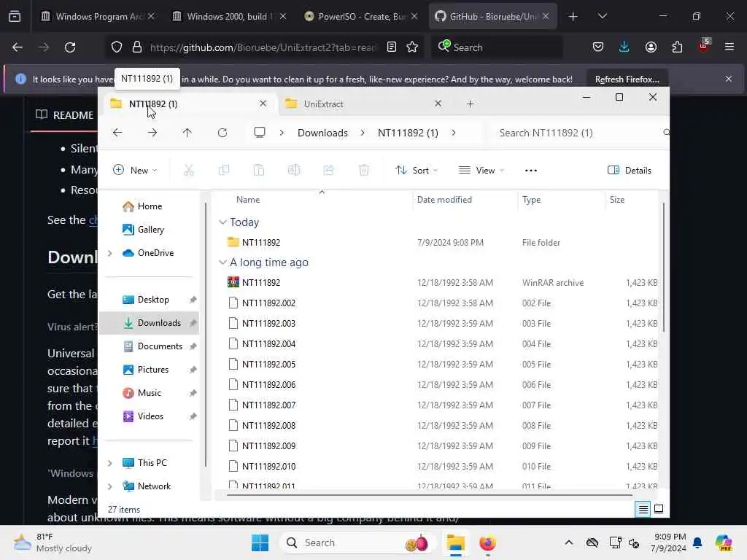
Task: Open a new Firefox tab
Action: point(573,17)
